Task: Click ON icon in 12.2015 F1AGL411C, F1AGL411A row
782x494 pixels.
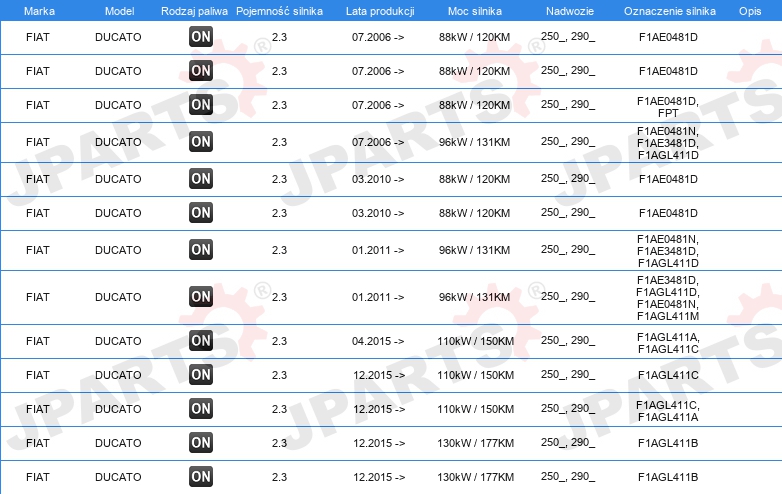Action: coord(201,409)
